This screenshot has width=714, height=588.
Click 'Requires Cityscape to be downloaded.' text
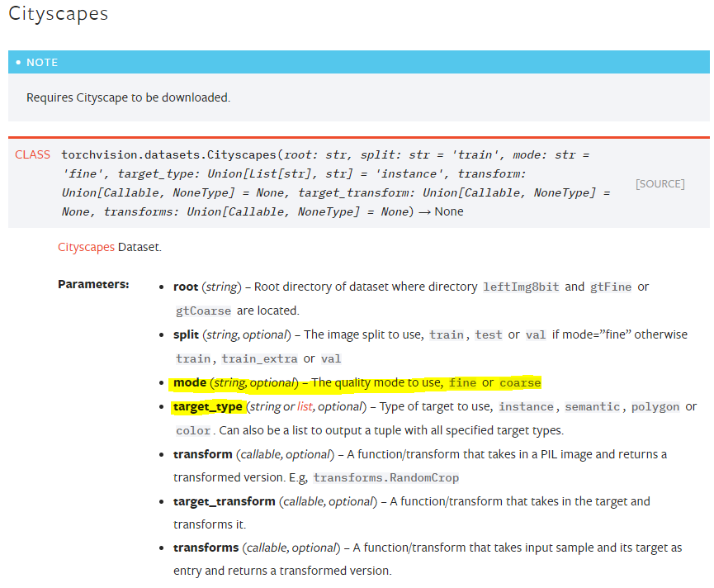point(129,97)
